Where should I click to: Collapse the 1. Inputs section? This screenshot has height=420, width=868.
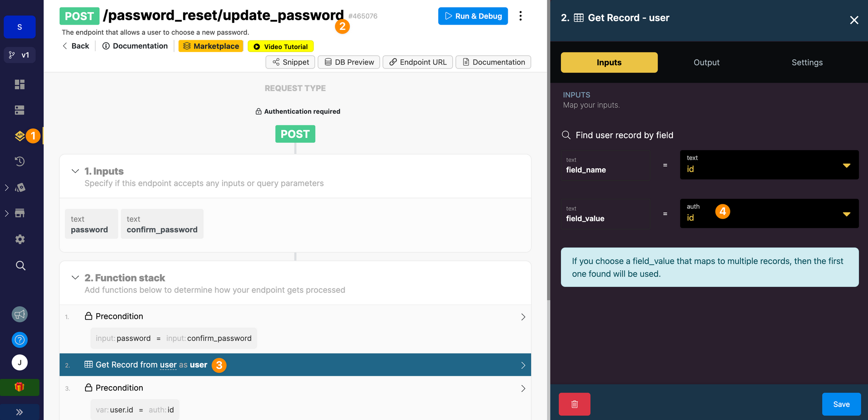coord(75,171)
